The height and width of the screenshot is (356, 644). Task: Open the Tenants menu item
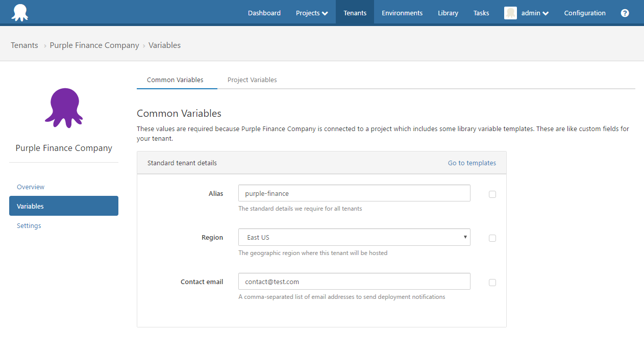(354, 13)
